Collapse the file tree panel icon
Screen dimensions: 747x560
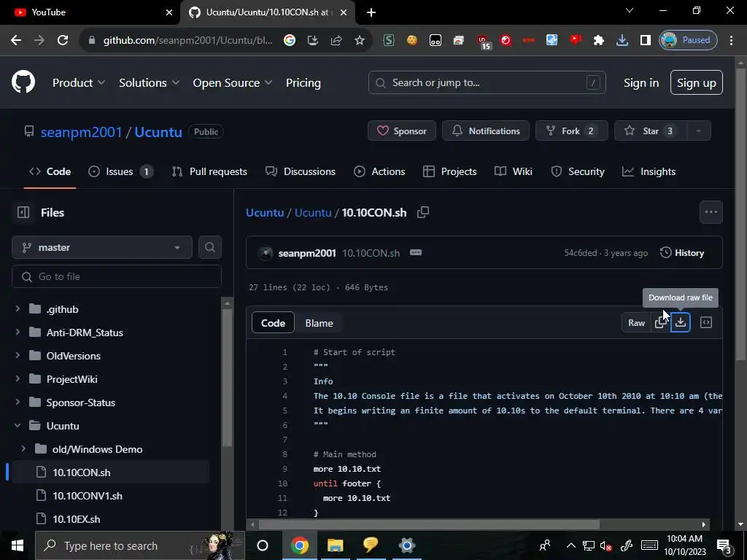(x=23, y=212)
